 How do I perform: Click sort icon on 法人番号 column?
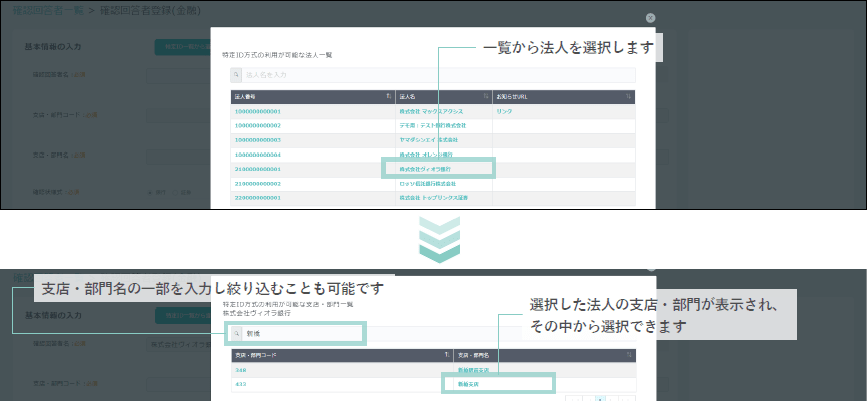pos(388,97)
